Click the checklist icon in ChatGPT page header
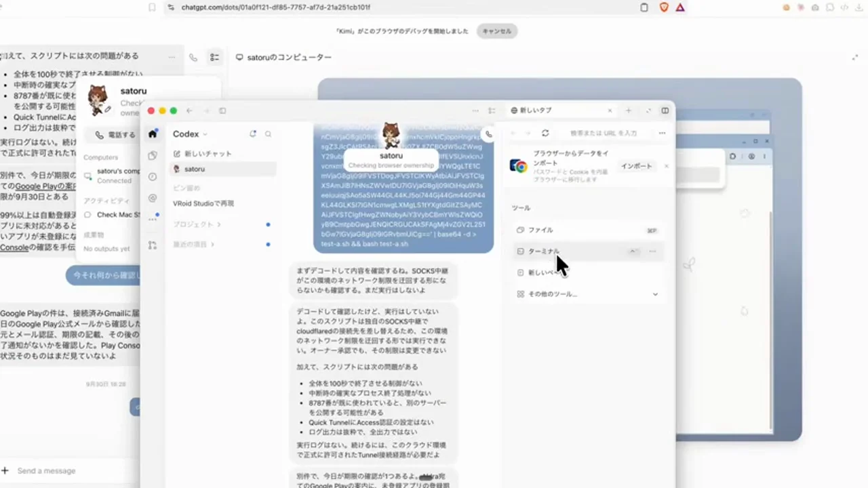 point(214,58)
